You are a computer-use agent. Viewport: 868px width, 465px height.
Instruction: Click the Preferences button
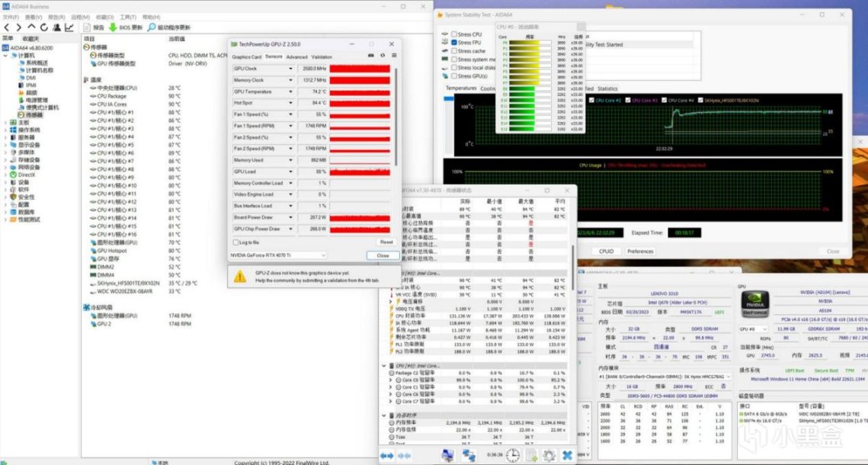640,251
